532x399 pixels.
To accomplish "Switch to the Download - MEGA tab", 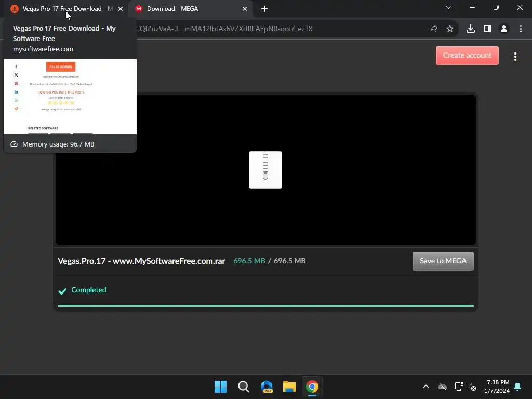I will (190, 9).
